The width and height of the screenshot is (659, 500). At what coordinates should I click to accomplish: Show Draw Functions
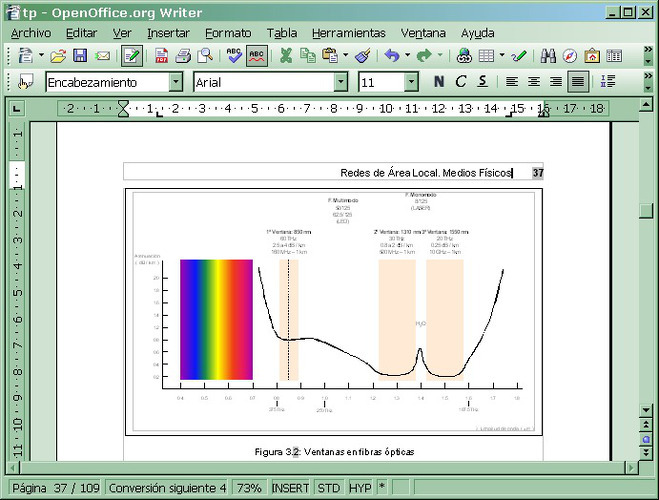[x=519, y=56]
